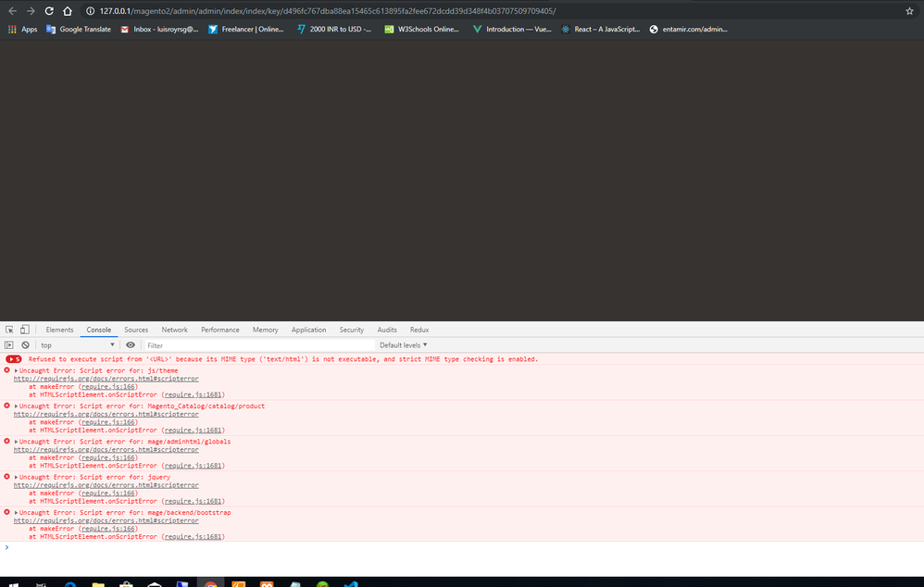The height and width of the screenshot is (587, 924).
Task: Go to the browser home page icon
Action: pos(68,11)
